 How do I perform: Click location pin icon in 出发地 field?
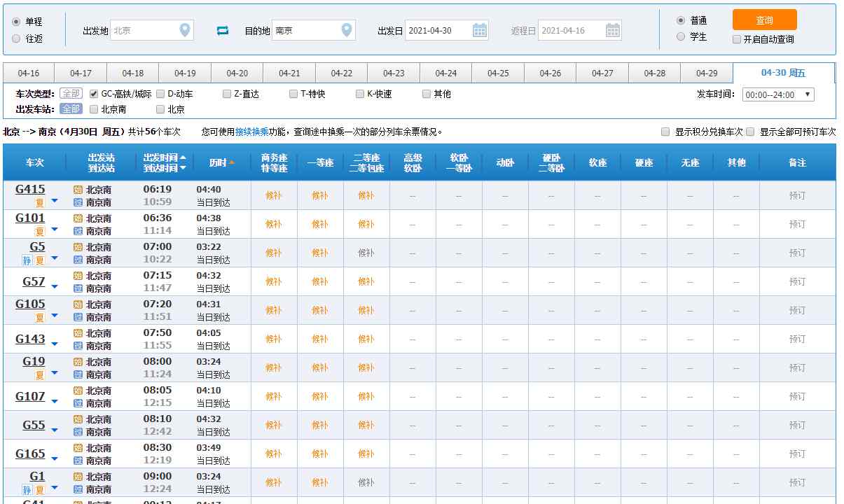point(185,30)
